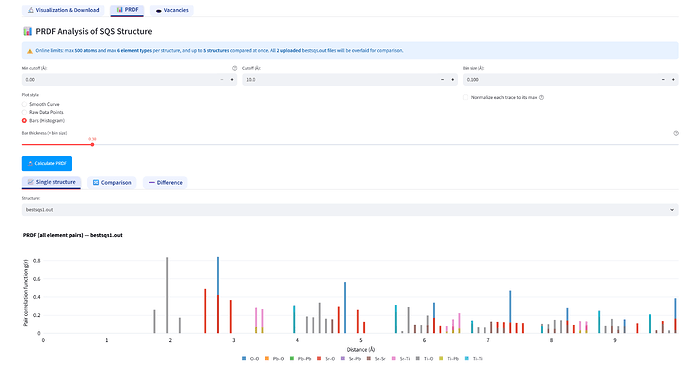Toggle Pb-O legend entry in chart
The width and height of the screenshot is (690, 369).
275,359
